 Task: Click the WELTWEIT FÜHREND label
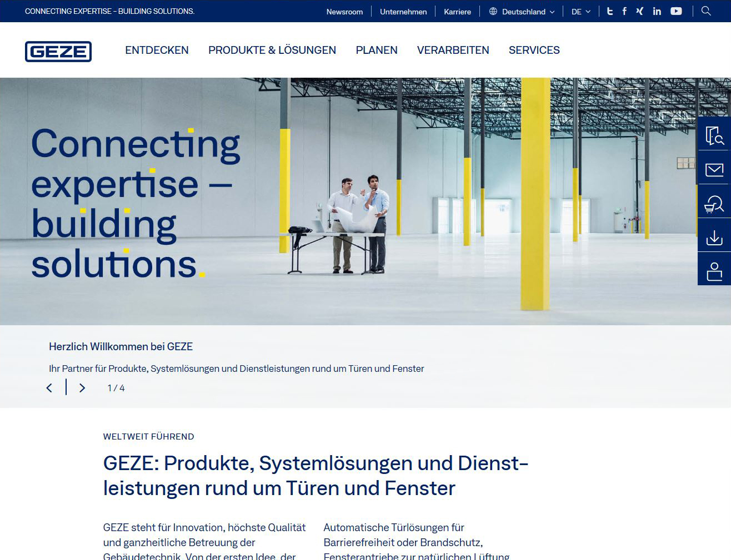click(149, 437)
